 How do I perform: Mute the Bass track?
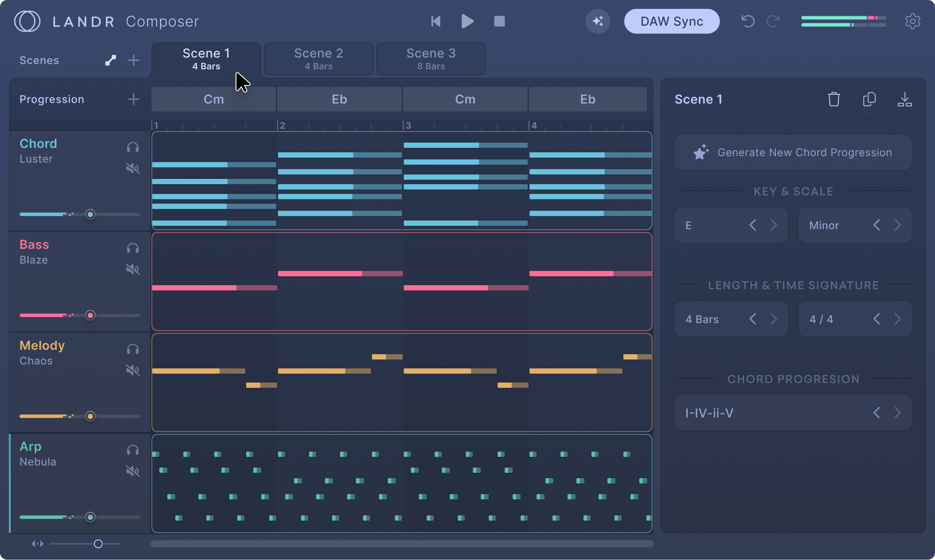132,269
